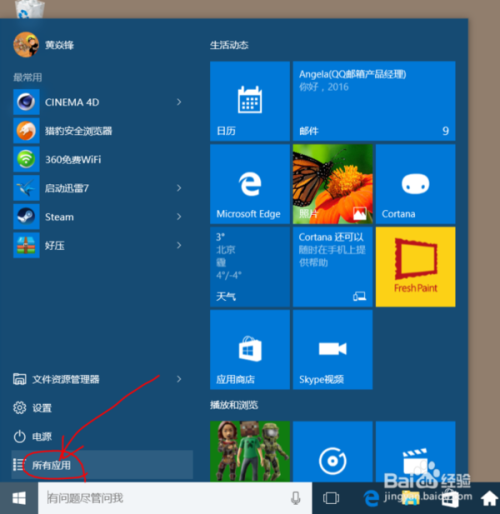Open Edge from the taskbar

click(x=371, y=498)
